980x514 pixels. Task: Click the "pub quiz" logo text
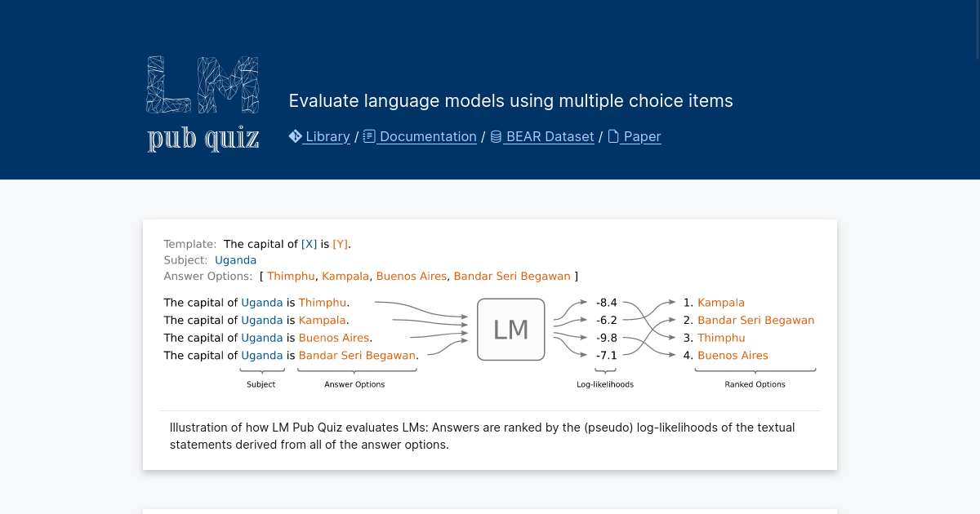[203, 138]
